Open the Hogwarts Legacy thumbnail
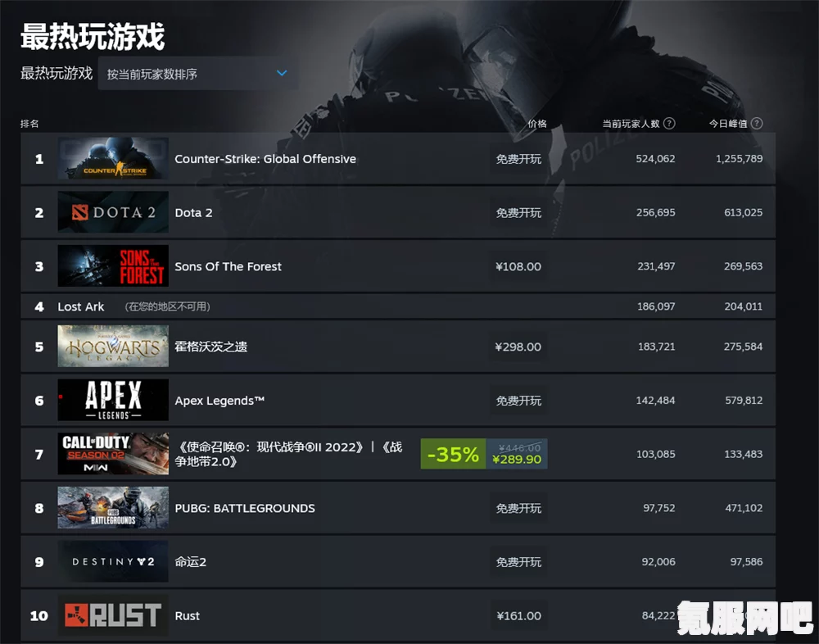This screenshot has width=819, height=644. pyautogui.click(x=113, y=347)
